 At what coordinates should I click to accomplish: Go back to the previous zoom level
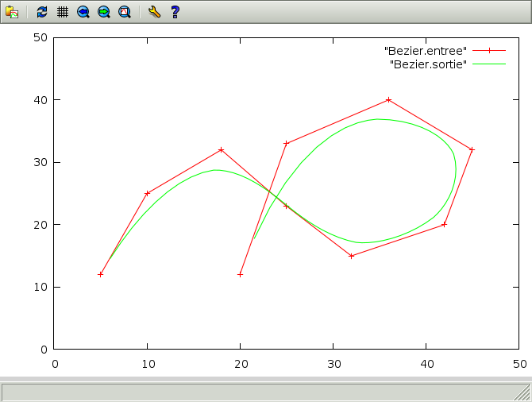83,12
